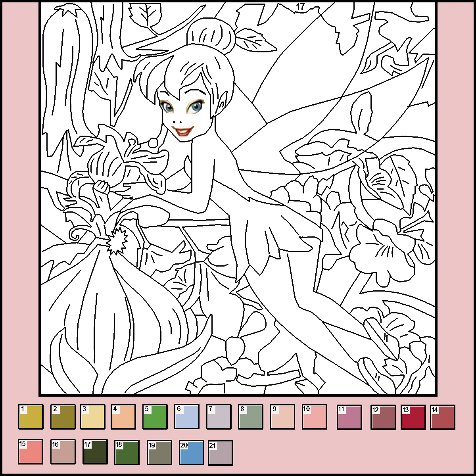Choose dark olive swatch number 17
Image resolution: width=476 pixels, height=476 pixels.
click(x=95, y=451)
